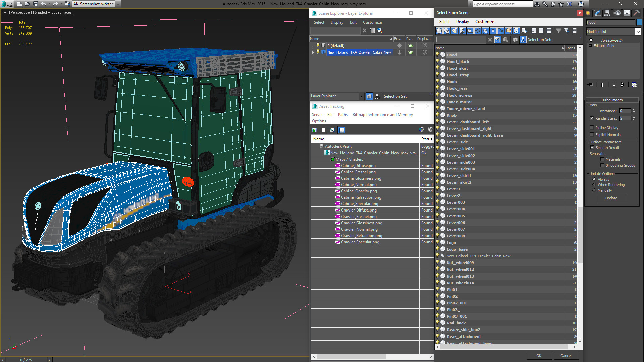Toggle Display Helpers filter in Select From Scene
The width and height of the screenshot is (644, 362).
point(470,31)
